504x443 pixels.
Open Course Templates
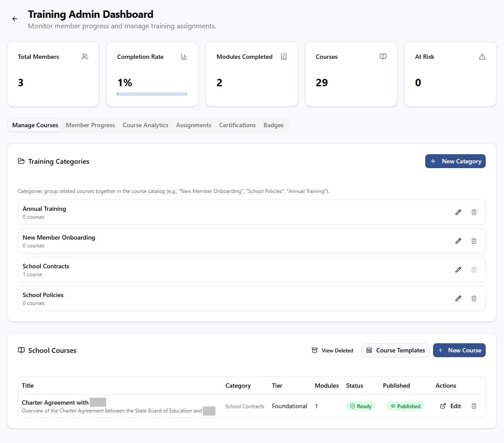(x=395, y=350)
